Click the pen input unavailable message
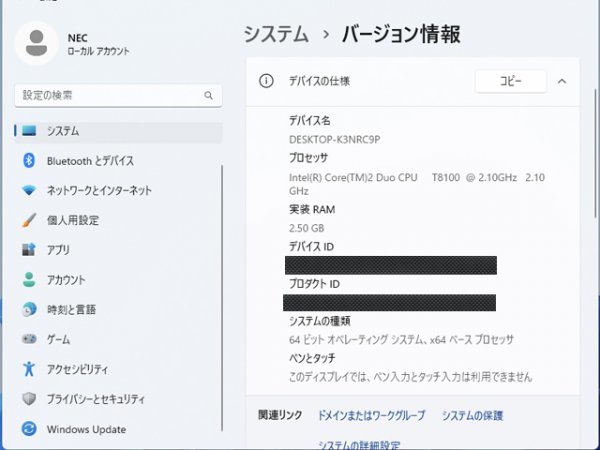 (410, 377)
